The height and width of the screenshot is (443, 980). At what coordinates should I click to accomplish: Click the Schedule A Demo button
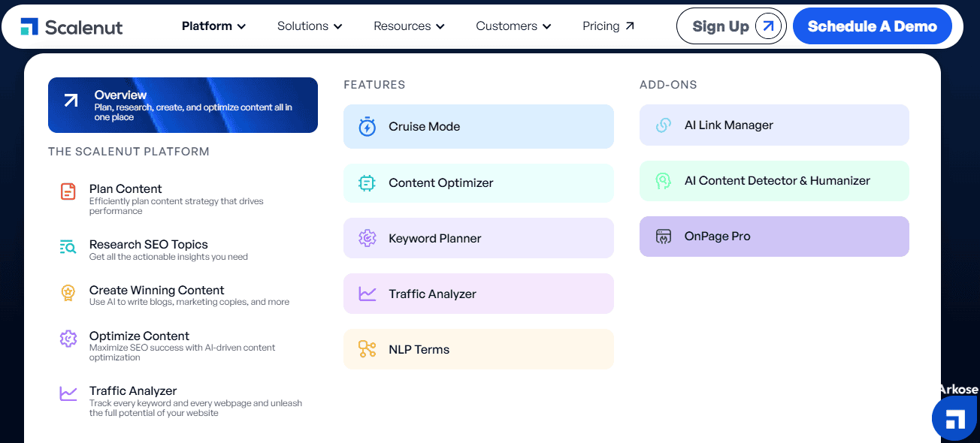(873, 26)
